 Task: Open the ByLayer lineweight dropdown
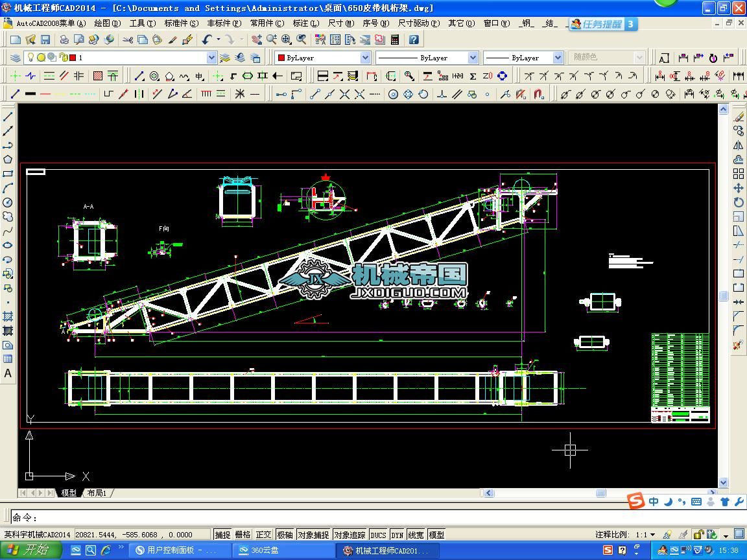coord(558,58)
